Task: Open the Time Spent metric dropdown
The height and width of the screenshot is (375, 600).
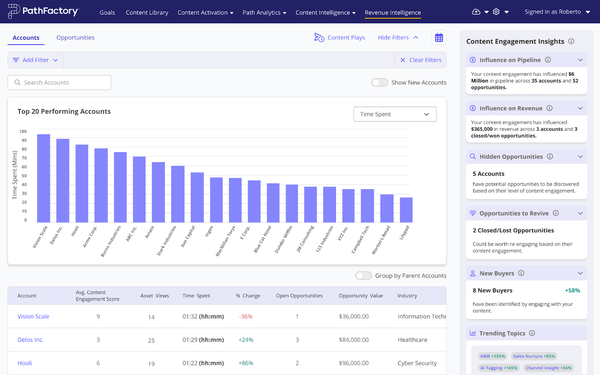Action: [x=395, y=114]
